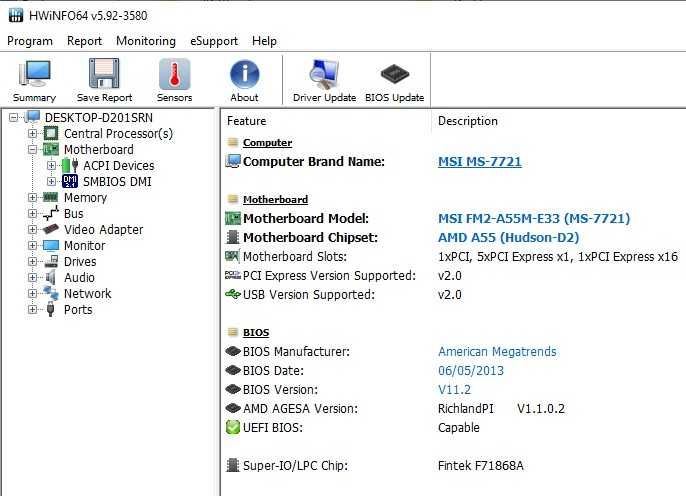Viewport: 686px width, 496px height.
Task: Click the Memory module icon
Action: click(x=51, y=197)
